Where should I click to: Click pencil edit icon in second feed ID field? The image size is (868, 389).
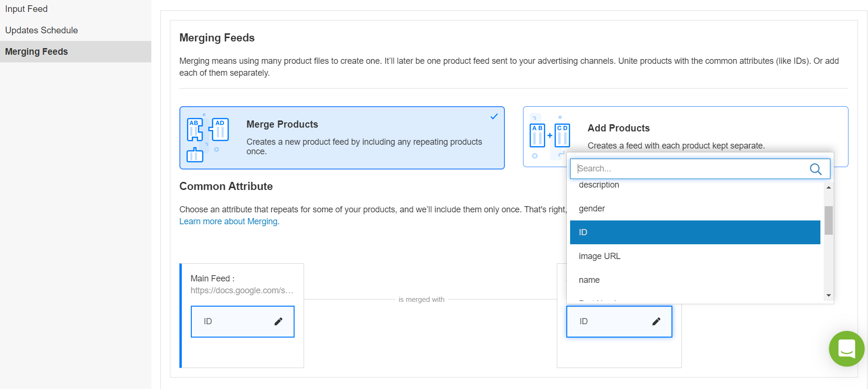pos(656,321)
